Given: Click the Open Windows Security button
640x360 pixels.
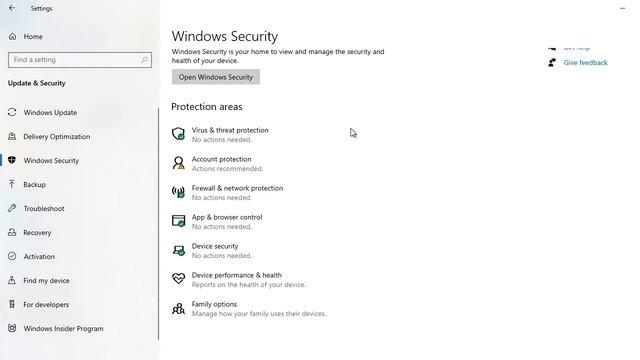Looking at the screenshot, I should pyautogui.click(x=216, y=77).
